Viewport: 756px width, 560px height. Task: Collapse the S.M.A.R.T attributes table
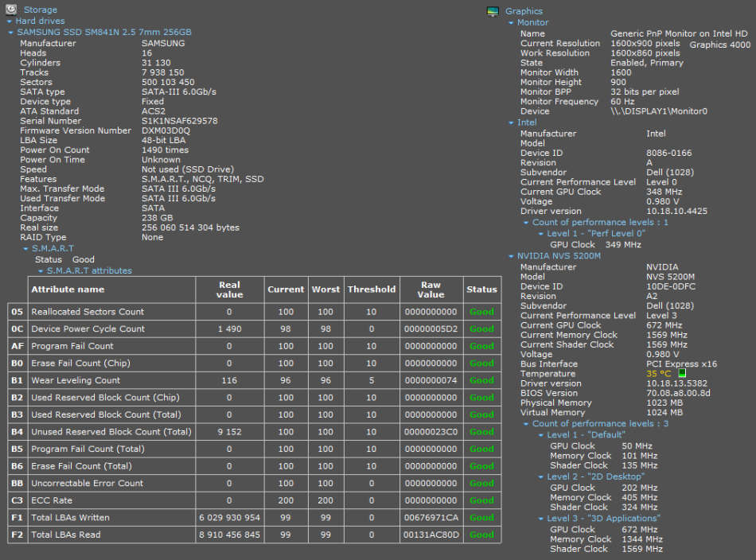click(x=41, y=270)
